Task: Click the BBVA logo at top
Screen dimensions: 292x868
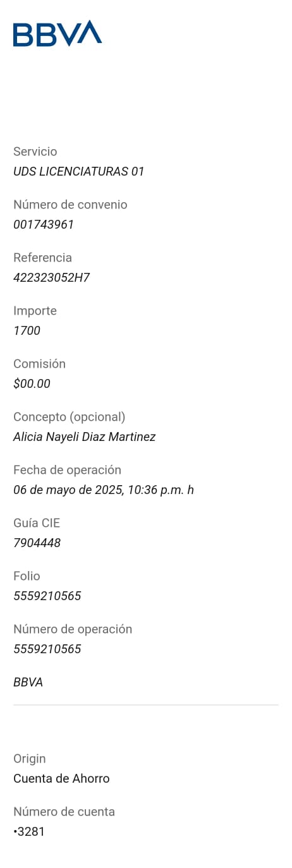Action: pyautogui.click(x=58, y=33)
